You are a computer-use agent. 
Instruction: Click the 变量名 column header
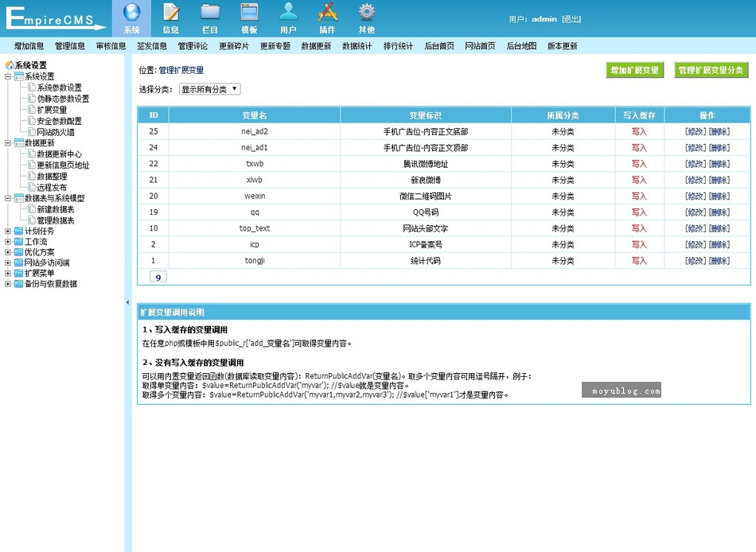pos(255,115)
